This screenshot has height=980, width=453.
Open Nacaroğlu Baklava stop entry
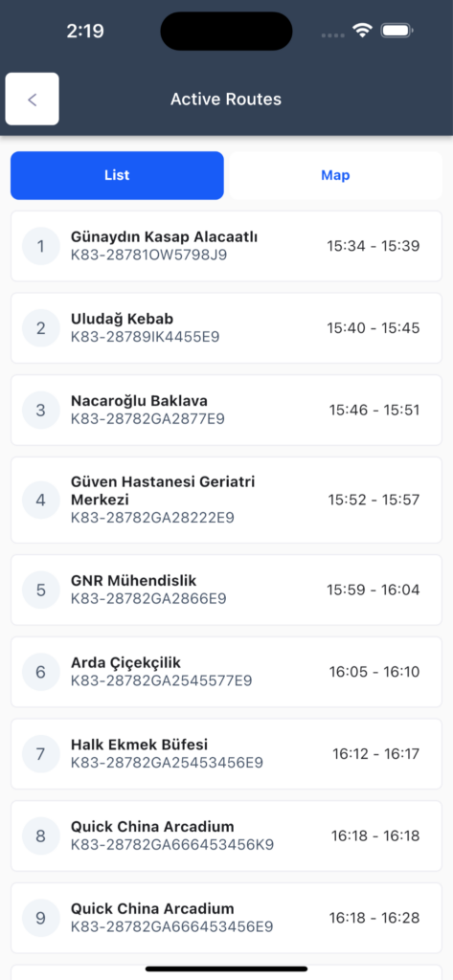[226, 410]
